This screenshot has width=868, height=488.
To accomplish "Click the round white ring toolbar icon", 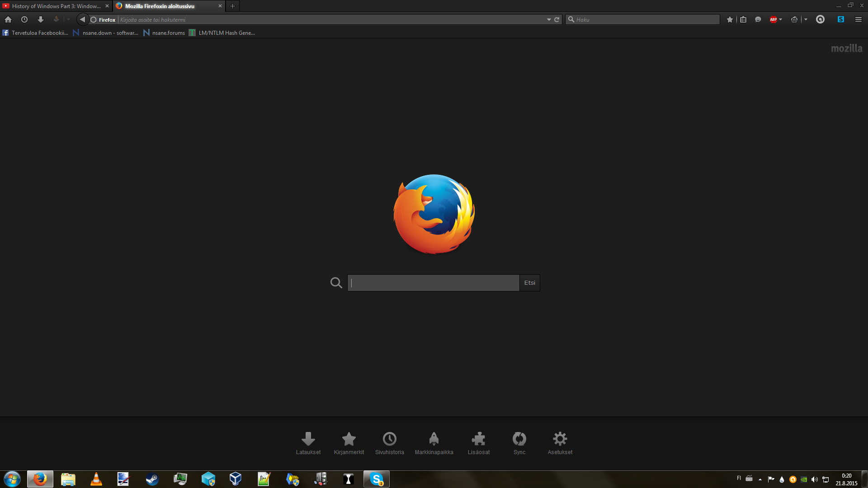I will pos(820,19).
